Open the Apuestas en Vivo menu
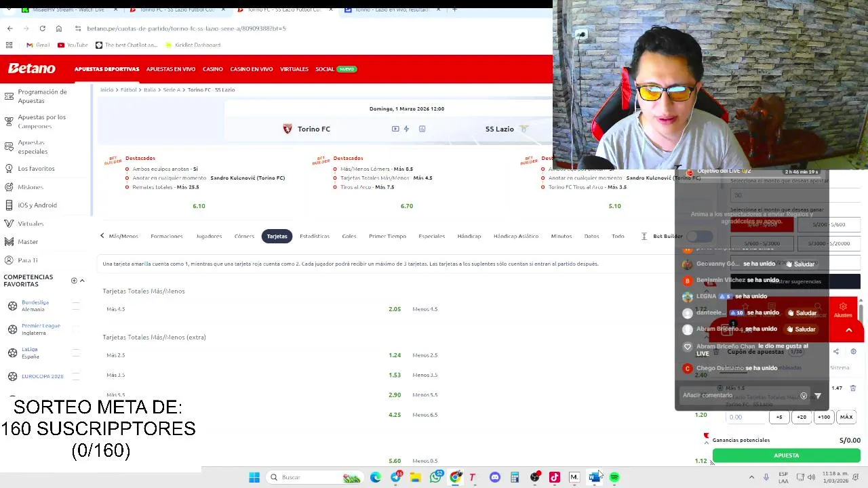 [171, 69]
